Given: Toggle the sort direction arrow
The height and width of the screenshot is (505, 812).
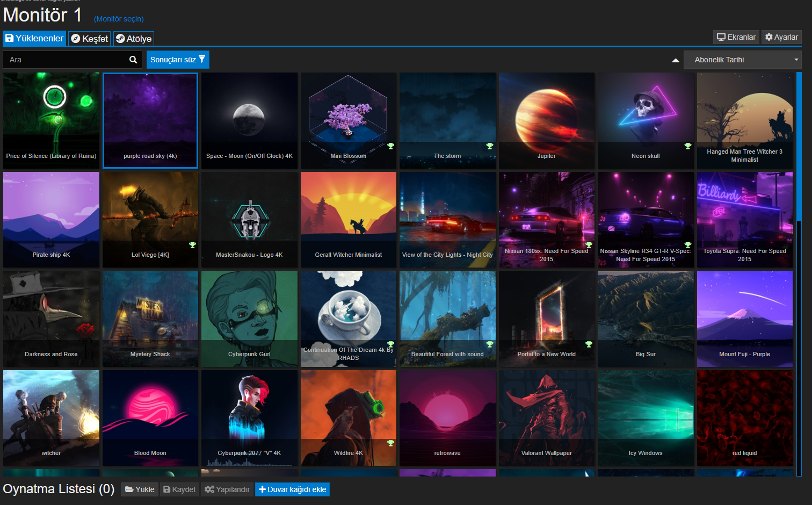Looking at the screenshot, I should tap(676, 60).
